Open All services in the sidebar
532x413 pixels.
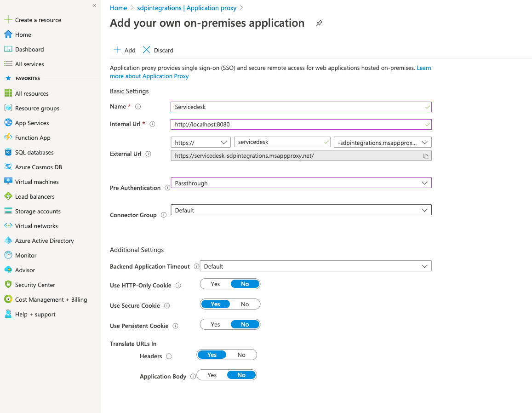click(x=29, y=64)
